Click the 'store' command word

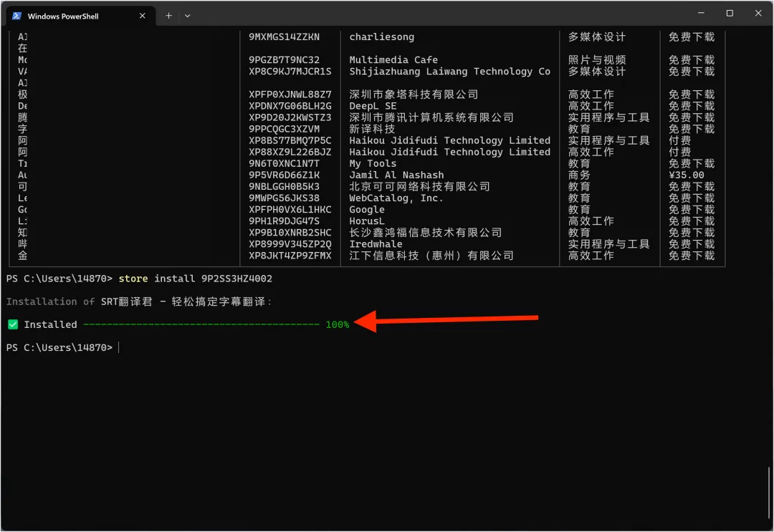[133, 279]
